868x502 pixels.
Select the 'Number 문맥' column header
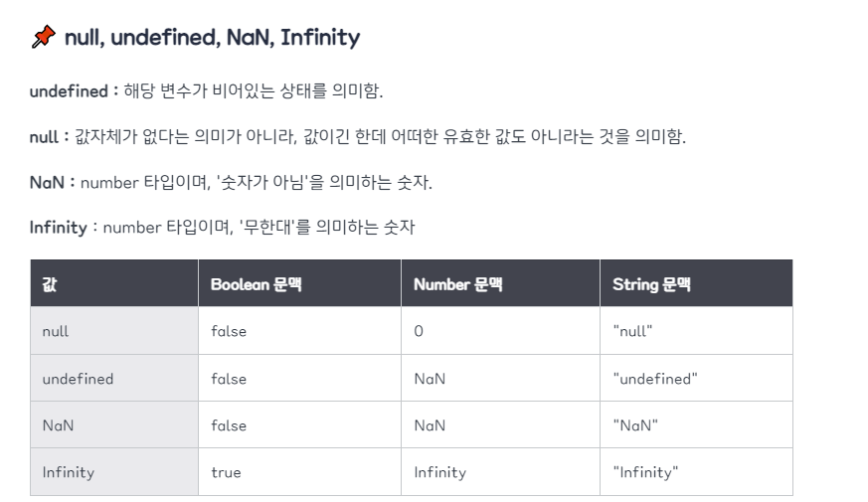click(x=500, y=283)
